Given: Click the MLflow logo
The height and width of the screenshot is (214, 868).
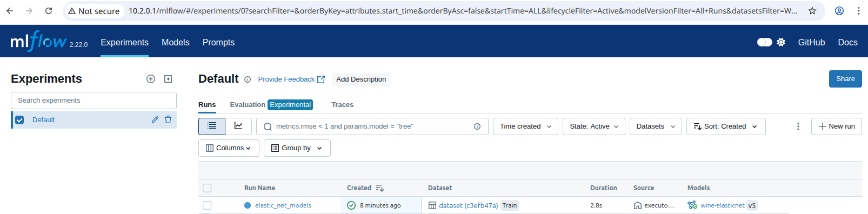Looking at the screenshot, I should (38, 41).
